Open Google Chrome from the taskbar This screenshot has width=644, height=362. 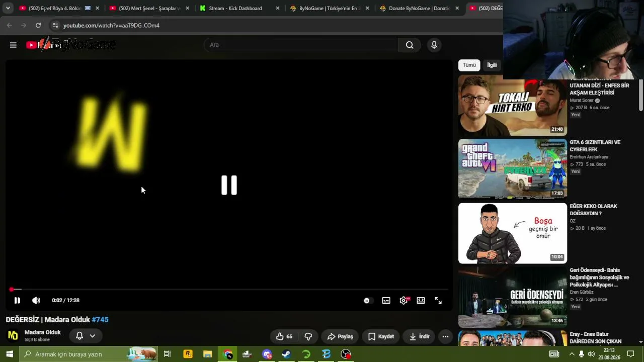(228, 354)
